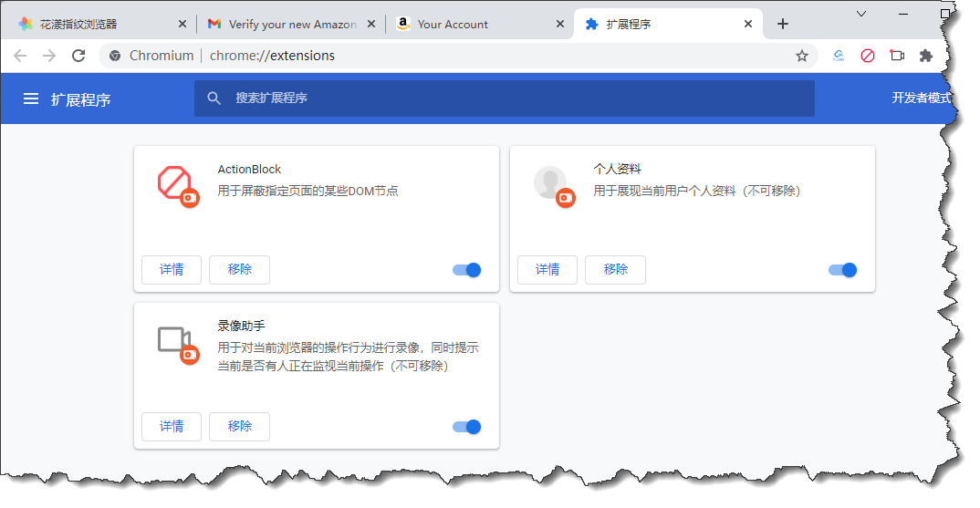
Task: Disable the ActionBlock extension toggle
Action: point(467,270)
